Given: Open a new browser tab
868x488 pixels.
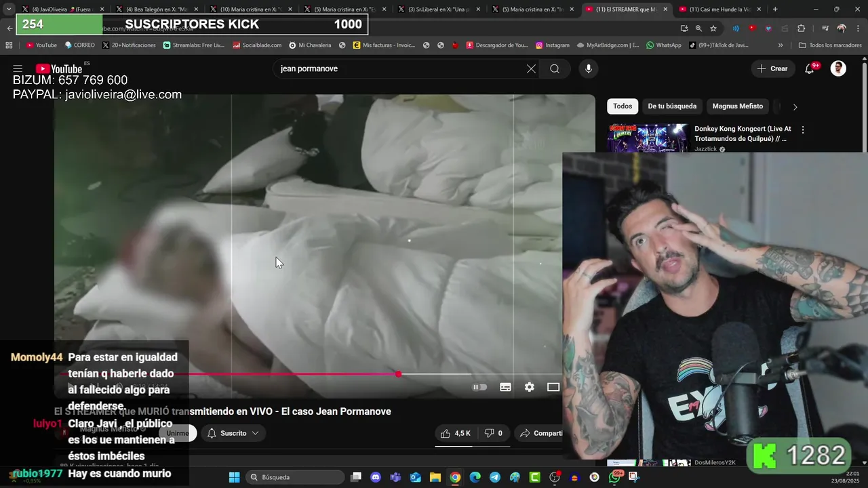Looking at the screenshot, I should (775, 9).
